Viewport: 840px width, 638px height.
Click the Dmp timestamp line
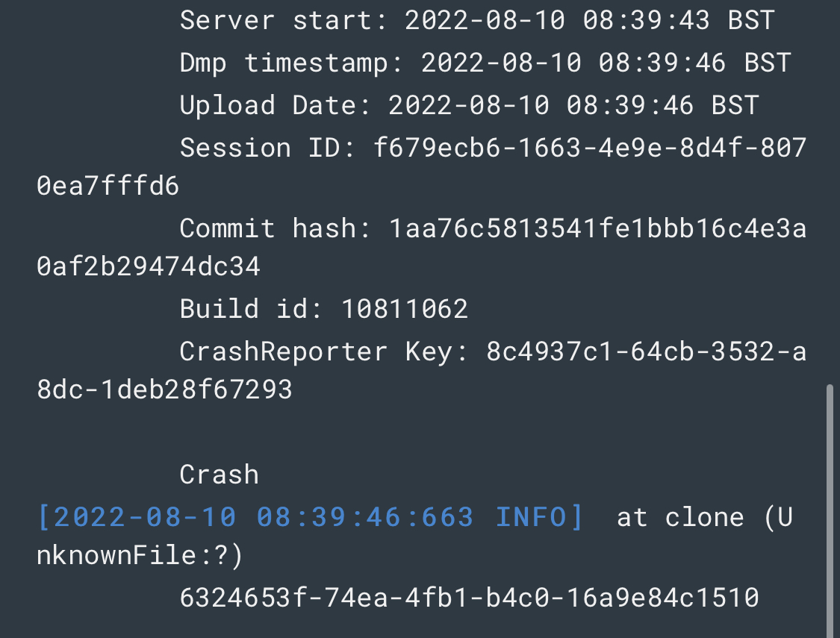[x=485, y=63]
